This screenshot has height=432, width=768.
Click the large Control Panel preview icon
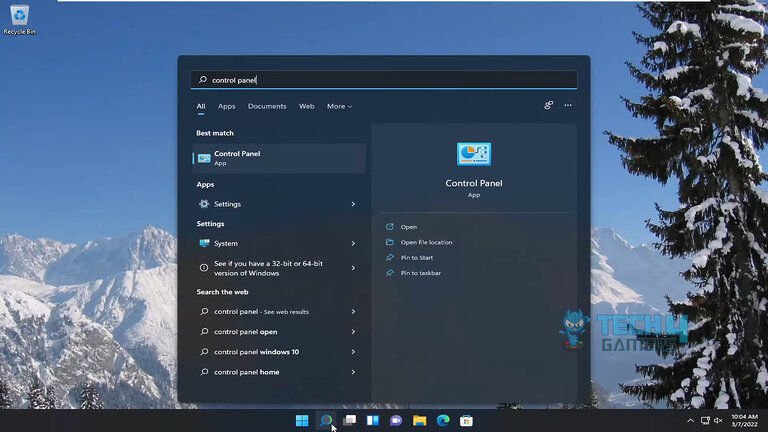[x=473, y=154]
